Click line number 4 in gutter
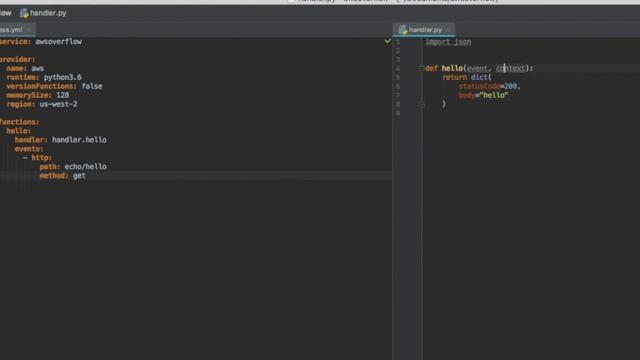This screenshot has width=640, height=360. [x=398, y=68]
